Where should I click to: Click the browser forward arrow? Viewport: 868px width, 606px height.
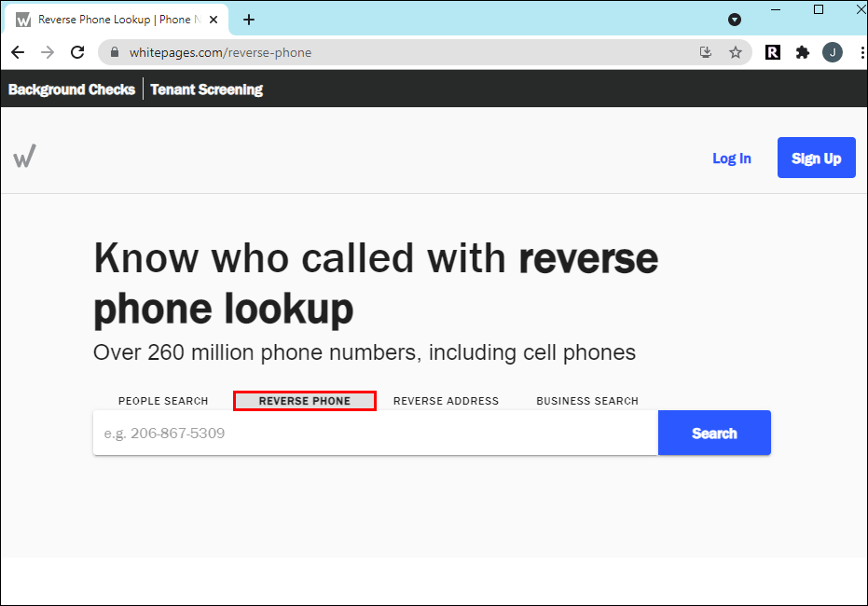click(x=48, y=52)
